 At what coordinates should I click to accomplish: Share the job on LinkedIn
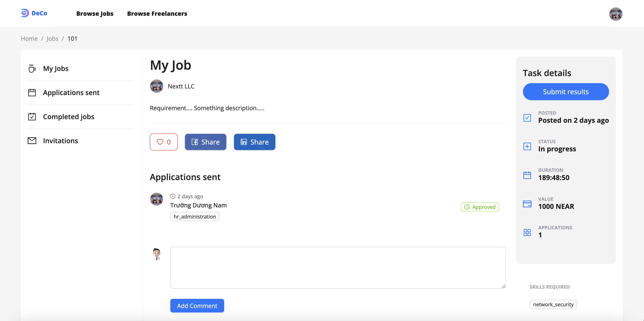pyautogui.click(x=254, y=142)
